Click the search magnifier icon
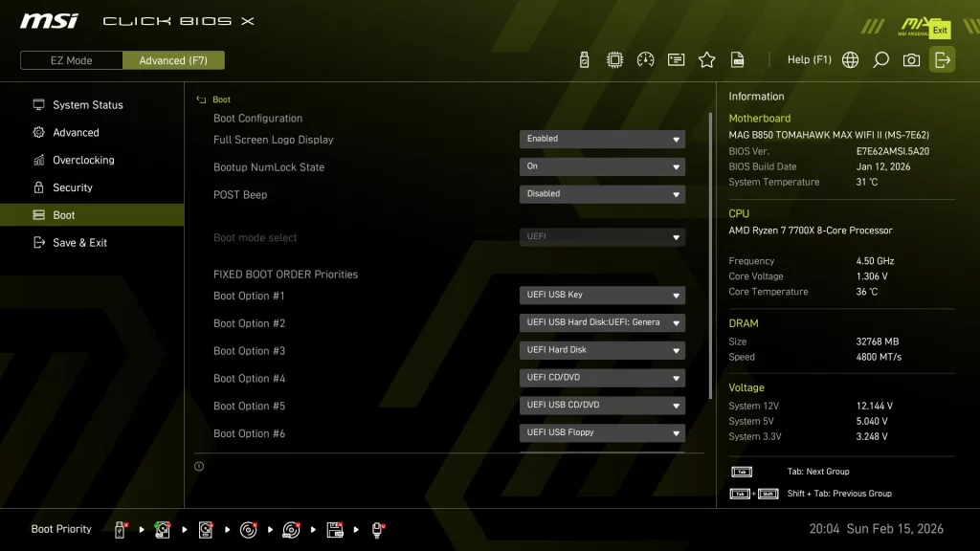 [880, 59]
